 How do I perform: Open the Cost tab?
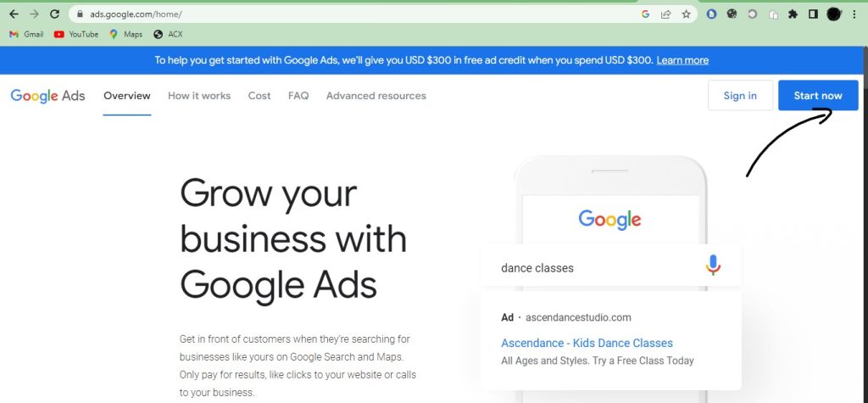(x=259, y=96)
